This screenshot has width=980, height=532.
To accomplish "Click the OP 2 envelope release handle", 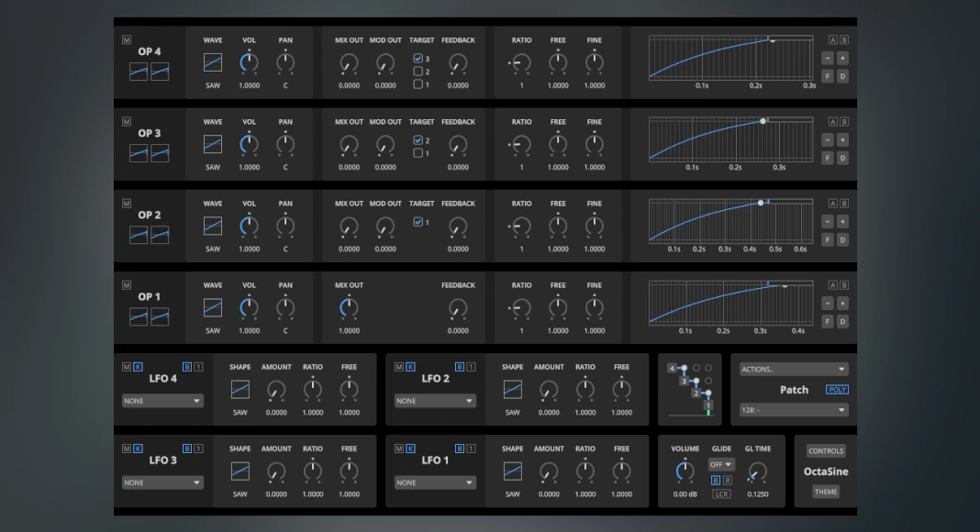I will click(x=767, y=202).
